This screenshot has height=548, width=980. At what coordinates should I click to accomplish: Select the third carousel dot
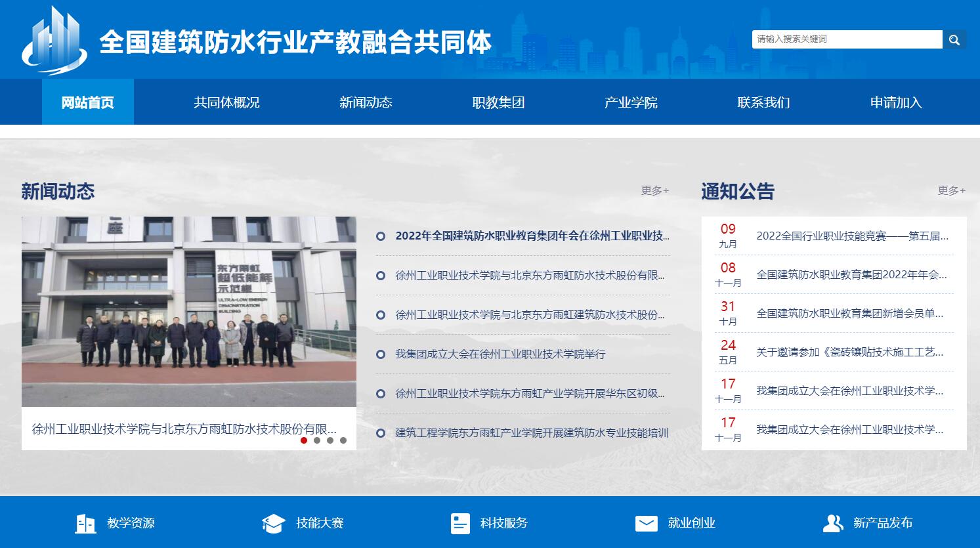tap(330, 441)
